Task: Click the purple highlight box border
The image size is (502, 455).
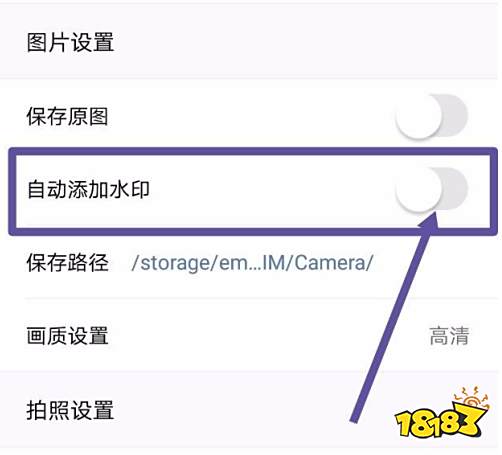Action: [x=253, y=151]
